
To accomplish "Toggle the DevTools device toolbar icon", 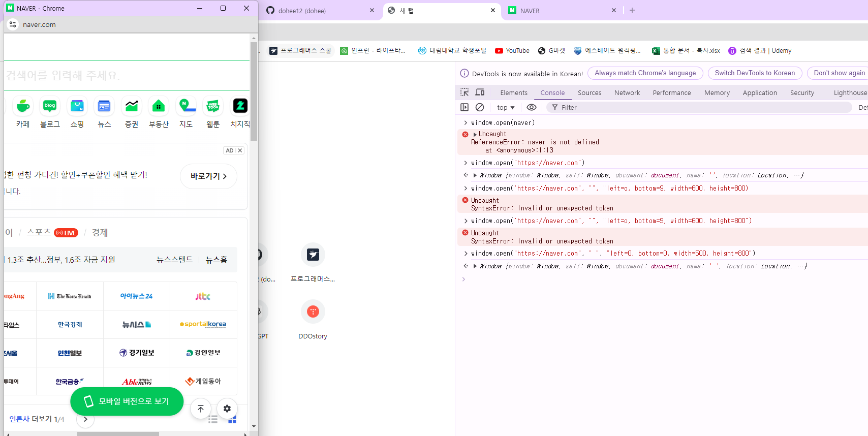I will 480,92.
